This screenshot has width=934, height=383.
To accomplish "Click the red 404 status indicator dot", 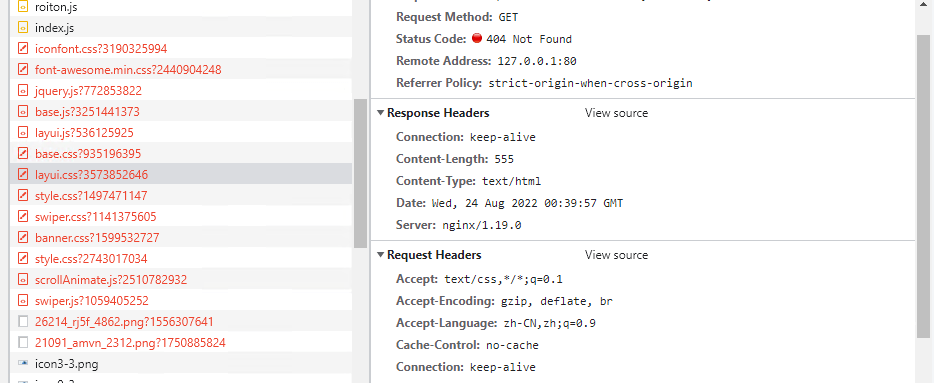I will click(477, 38).
